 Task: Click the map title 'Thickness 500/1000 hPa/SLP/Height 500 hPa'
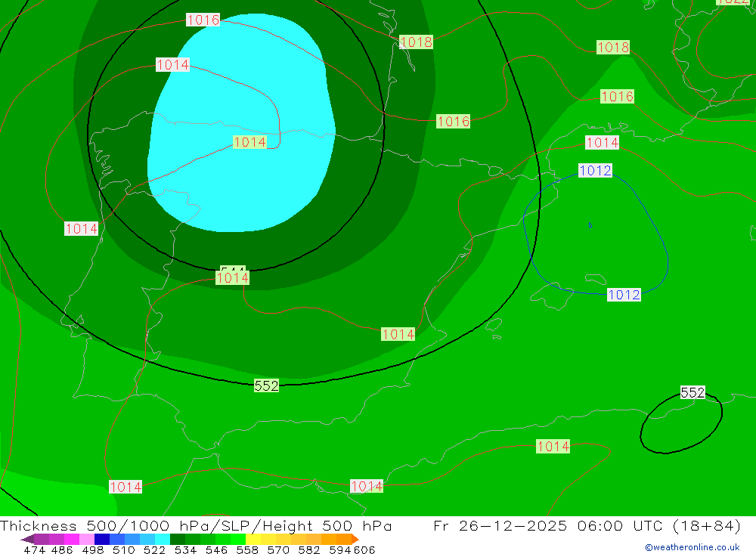tap(196, 525)
